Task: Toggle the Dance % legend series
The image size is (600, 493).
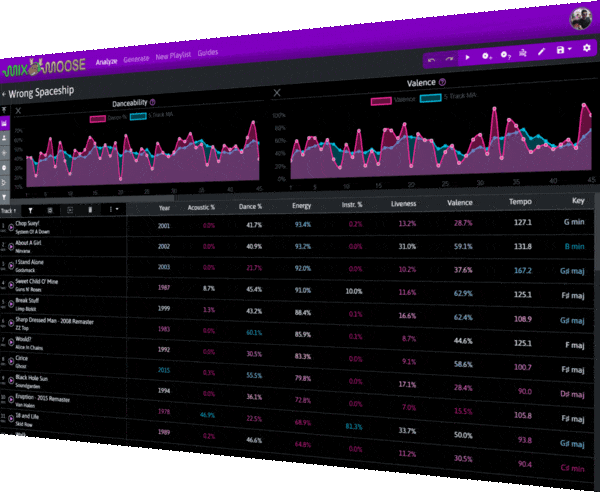Action: coord(108,118)
